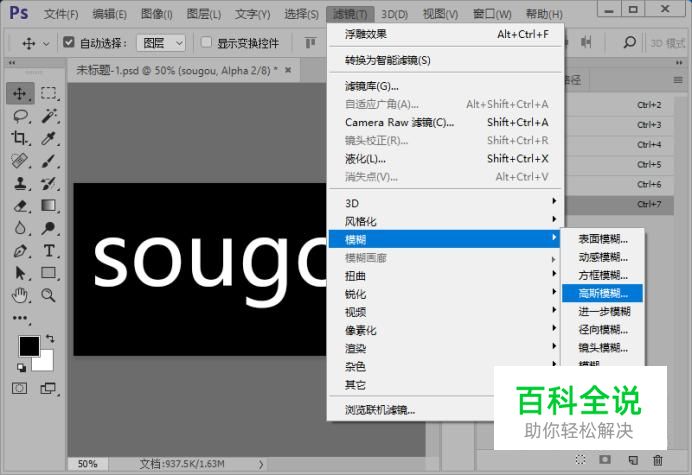The height and width of the screenshot is (475, 692).
Task: Select the Magic Wand tool
Action: point(49,117)
